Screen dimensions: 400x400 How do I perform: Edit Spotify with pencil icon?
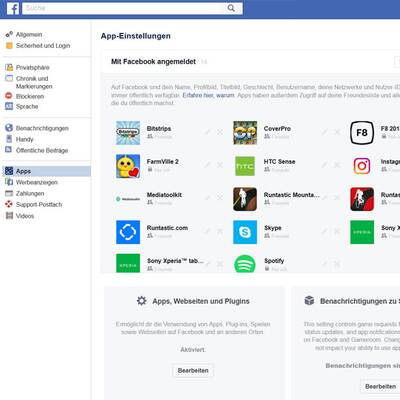point(325,264)
